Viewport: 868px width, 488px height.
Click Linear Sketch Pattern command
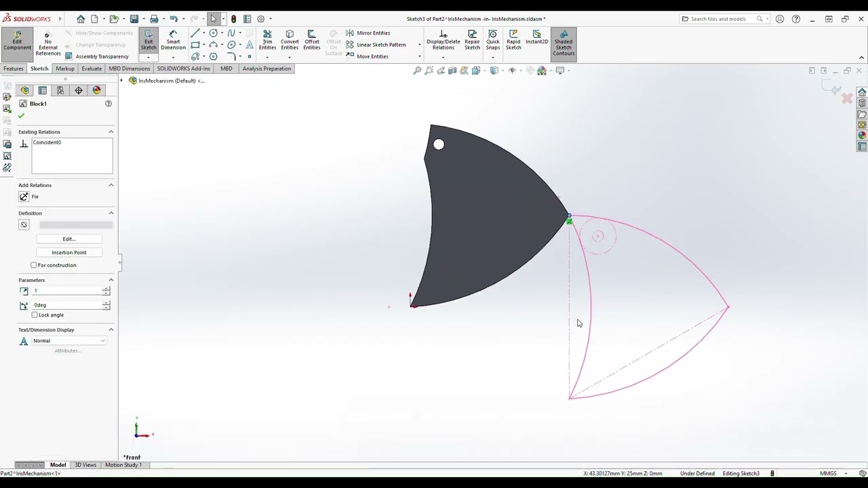tap(376, 45)
